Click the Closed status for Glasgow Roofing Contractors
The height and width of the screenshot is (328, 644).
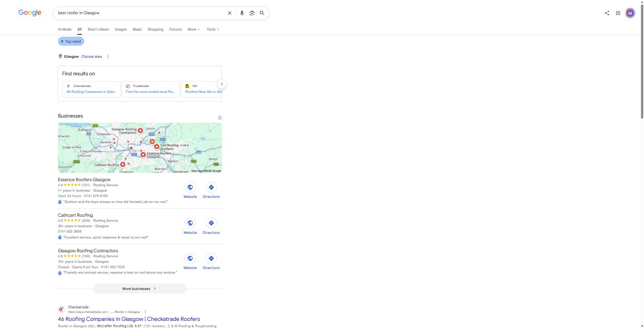pyautogui.click(x=63, y=267)
